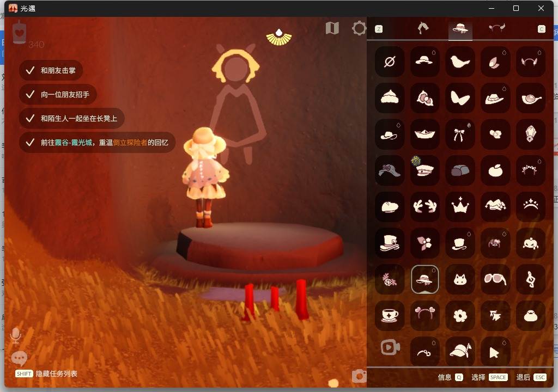Select the highlighted sun hat with ribbon
Viewport: 558px width, 392px height.
pyautogui.click(x=425, y=279)
